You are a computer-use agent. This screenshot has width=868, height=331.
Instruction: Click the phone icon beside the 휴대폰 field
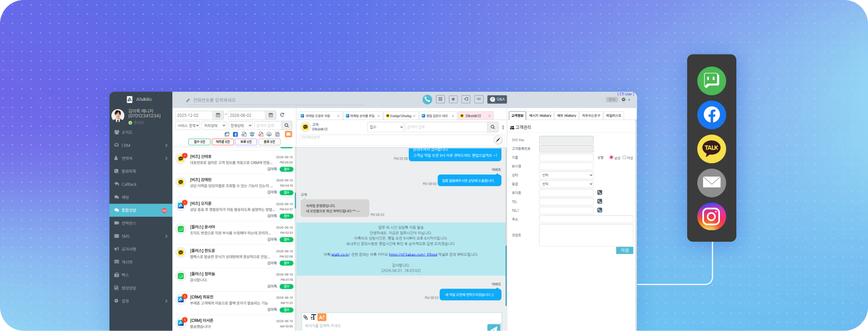point(600,193)
